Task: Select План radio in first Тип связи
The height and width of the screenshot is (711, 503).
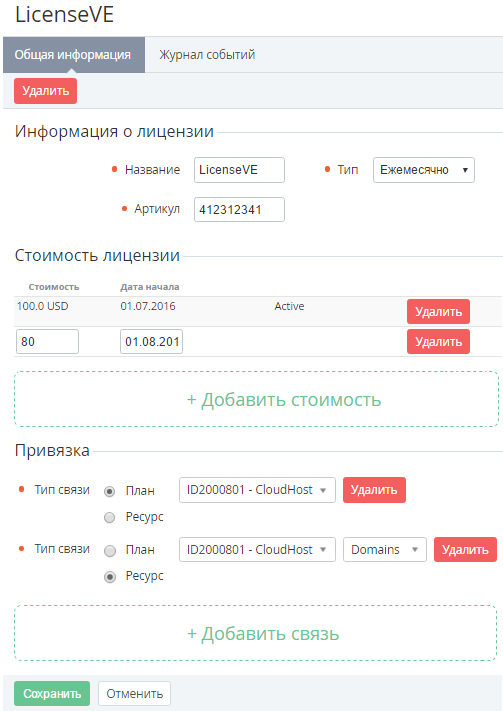Action: coord(109,491)
